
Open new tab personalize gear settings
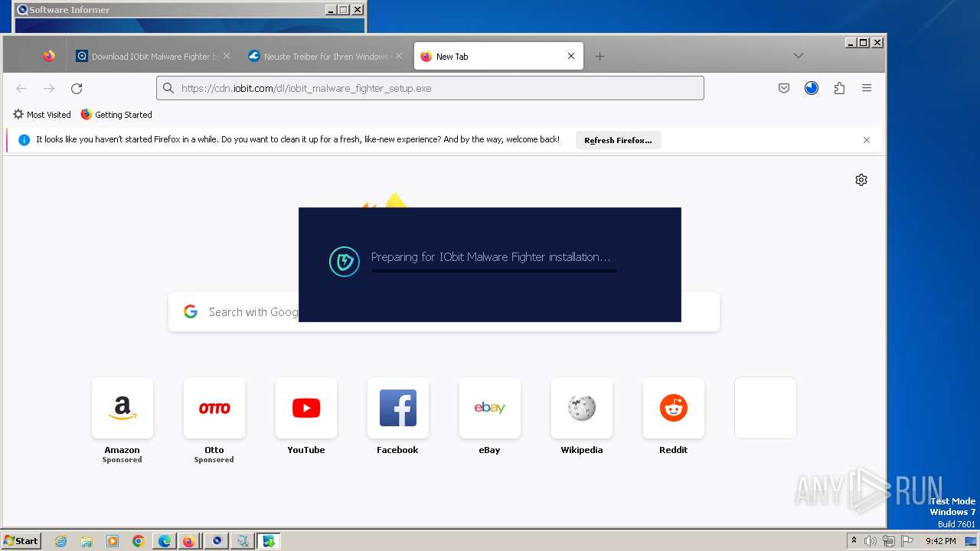coord(861,180)
